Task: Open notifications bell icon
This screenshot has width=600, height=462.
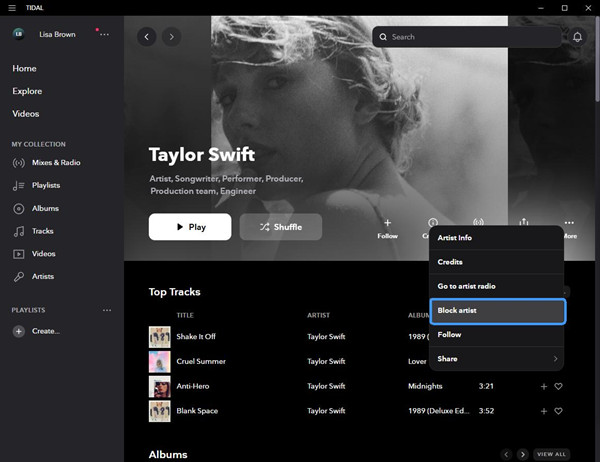Action: point(577,37)
